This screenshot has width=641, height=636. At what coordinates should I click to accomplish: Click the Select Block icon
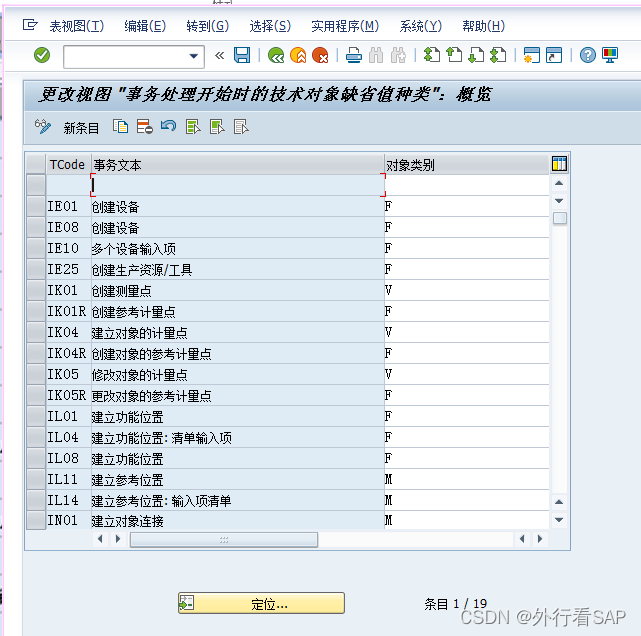(x=217, y=127)
